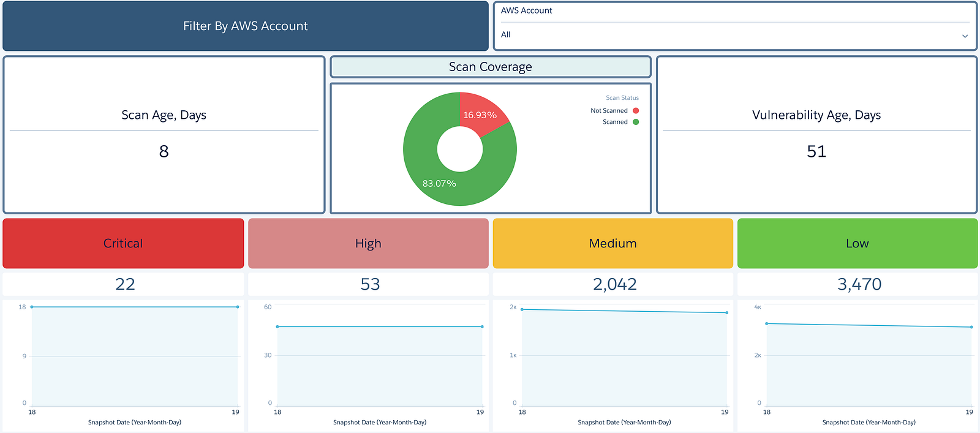
Task: Select the High severity tile
Action: click(368, 243)
